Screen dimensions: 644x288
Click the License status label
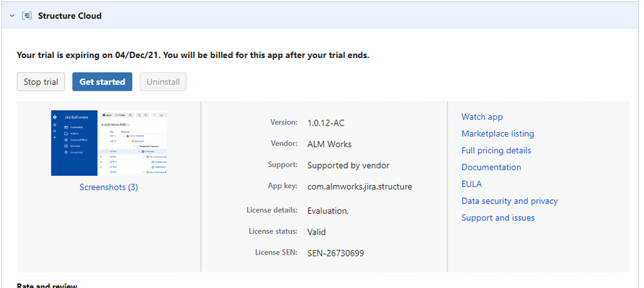coord(273,231)
